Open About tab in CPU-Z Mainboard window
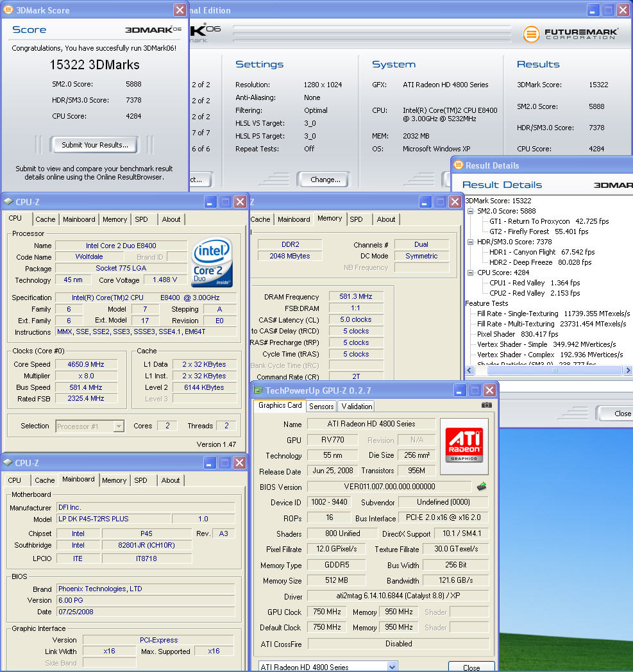 click(x=171, y=480)
